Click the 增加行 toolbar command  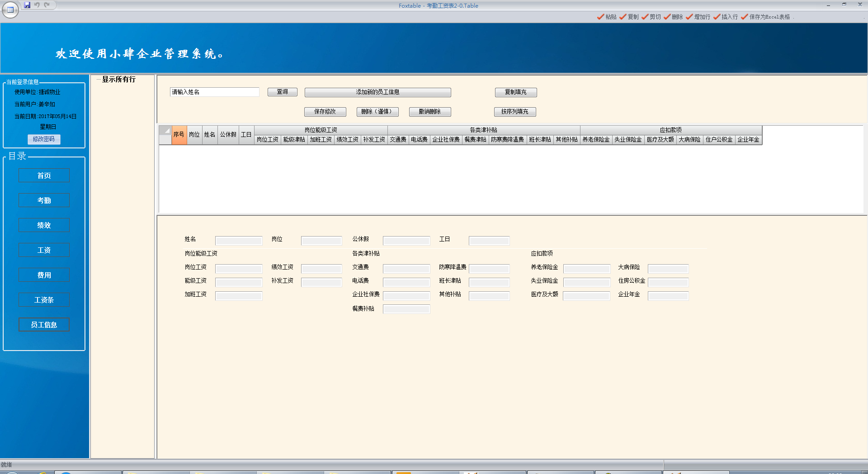698,17
